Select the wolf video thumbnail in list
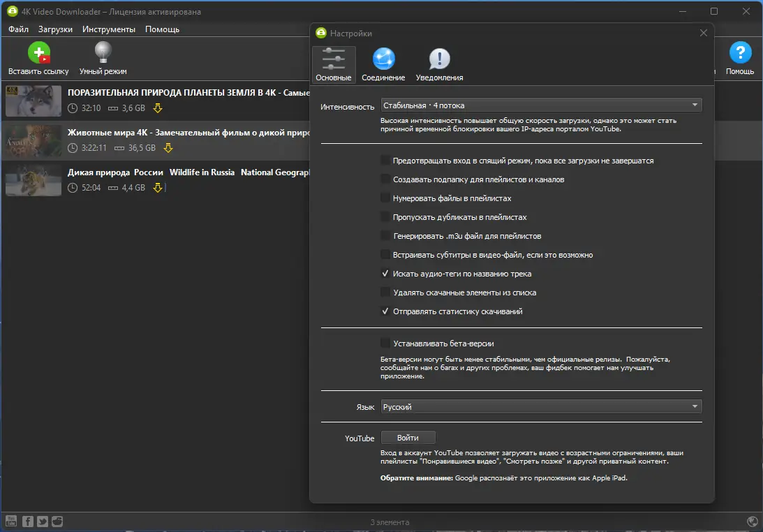 pos(33,101)
